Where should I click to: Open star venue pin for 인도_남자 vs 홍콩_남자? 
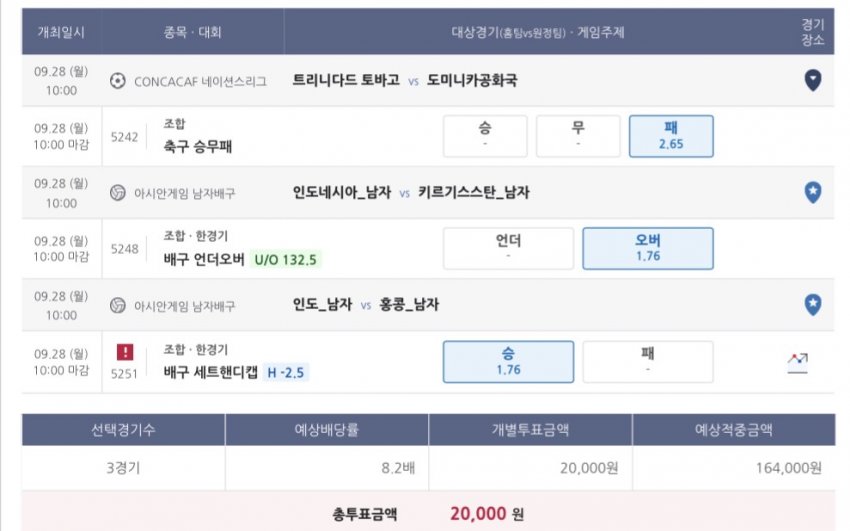click(x=813, y=305)
